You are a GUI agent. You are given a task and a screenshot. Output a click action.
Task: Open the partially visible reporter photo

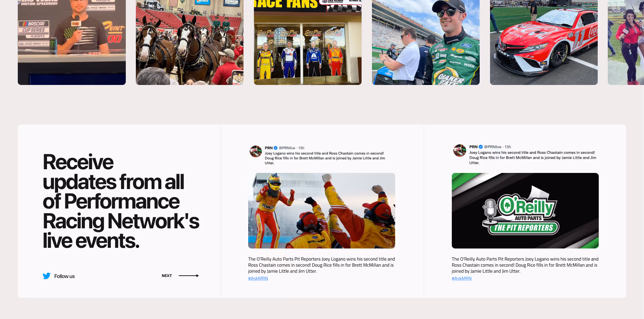(x=626, y=42)
